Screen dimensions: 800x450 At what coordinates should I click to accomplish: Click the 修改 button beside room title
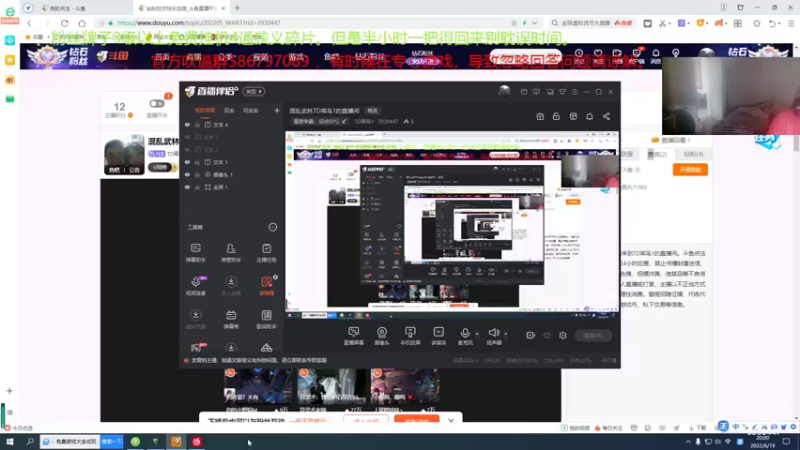pyautogui.click(x=372, y=111)
